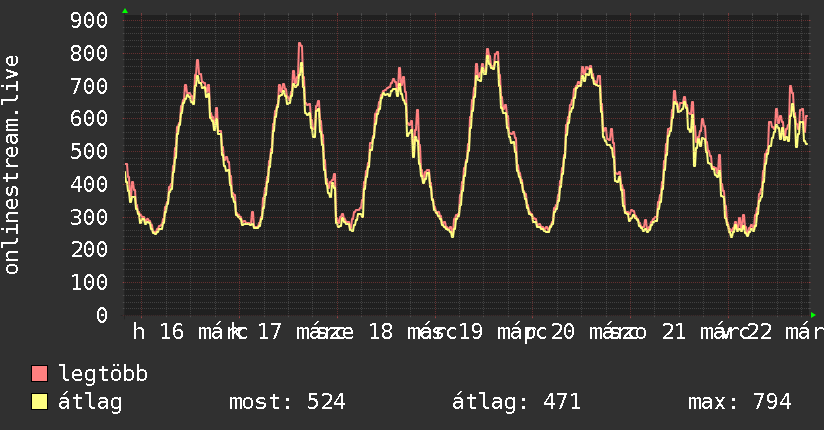Click the 0 y-axis label

(102, 315)
